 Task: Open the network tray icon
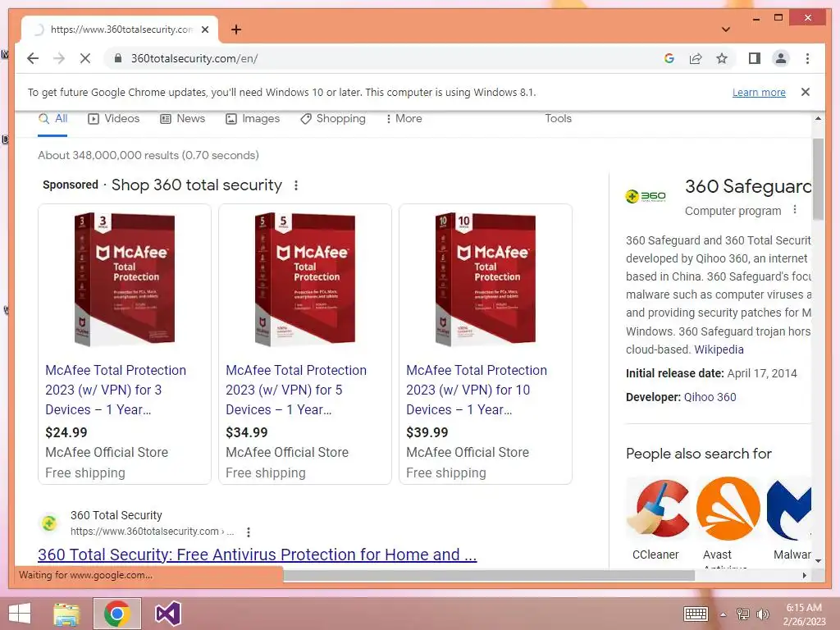pyautogui.click(x=742, y=614)
